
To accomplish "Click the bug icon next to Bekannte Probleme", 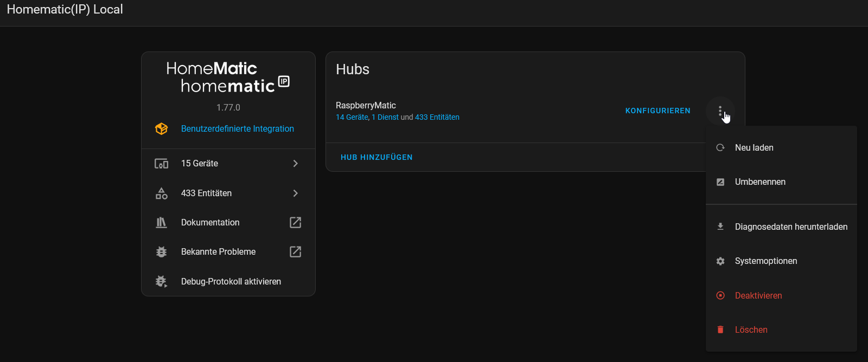I will click(x=162, y=251).
